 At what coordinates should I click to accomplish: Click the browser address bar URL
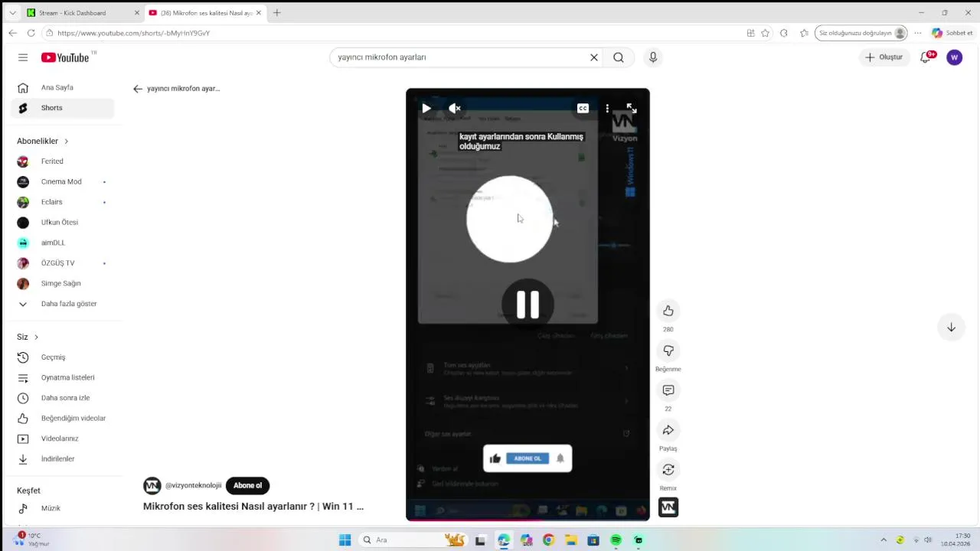133,33
